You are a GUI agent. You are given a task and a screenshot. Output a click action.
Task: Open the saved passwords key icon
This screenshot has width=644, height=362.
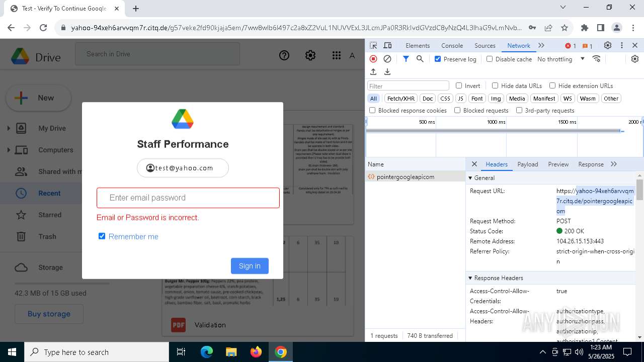click(x=532, y=28)
